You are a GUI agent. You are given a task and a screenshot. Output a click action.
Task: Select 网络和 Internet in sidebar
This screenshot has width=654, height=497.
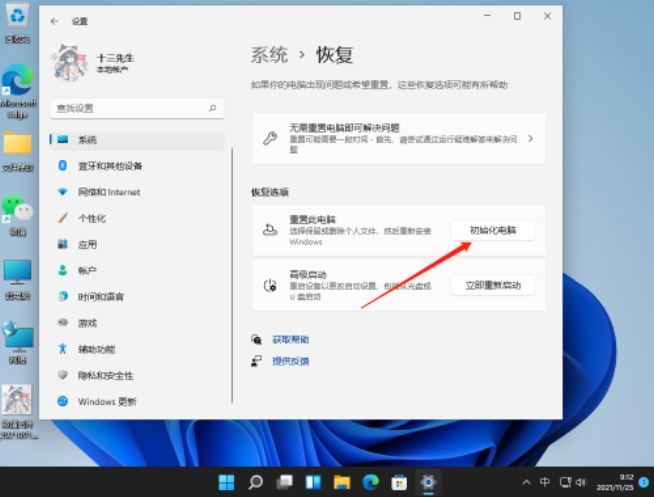[108, 192]
